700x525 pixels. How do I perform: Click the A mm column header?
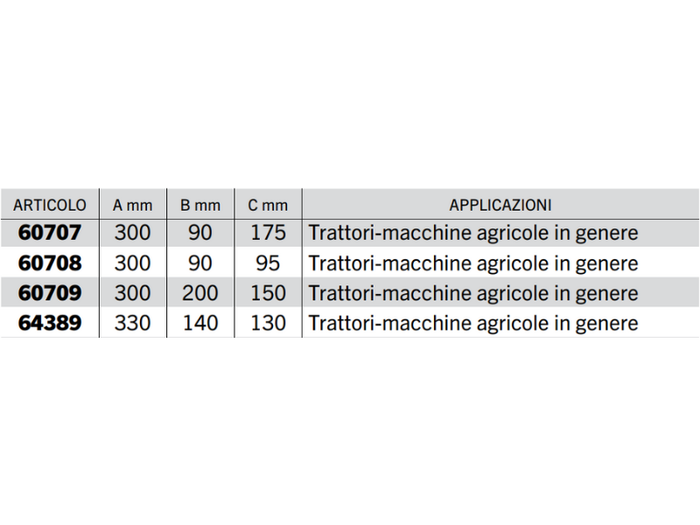133,205
